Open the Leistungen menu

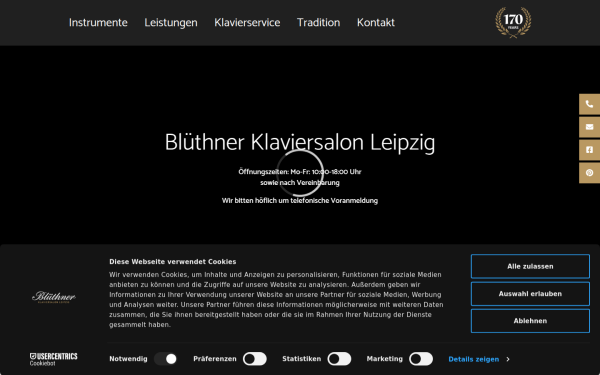(171, 23)
